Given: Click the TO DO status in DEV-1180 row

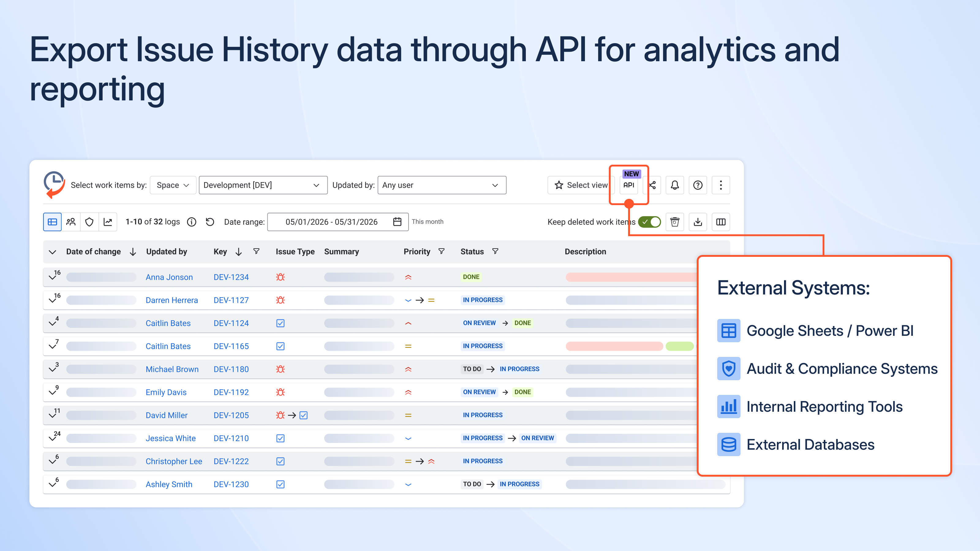Looking at the screenshot, I should [x=472, y=369].
